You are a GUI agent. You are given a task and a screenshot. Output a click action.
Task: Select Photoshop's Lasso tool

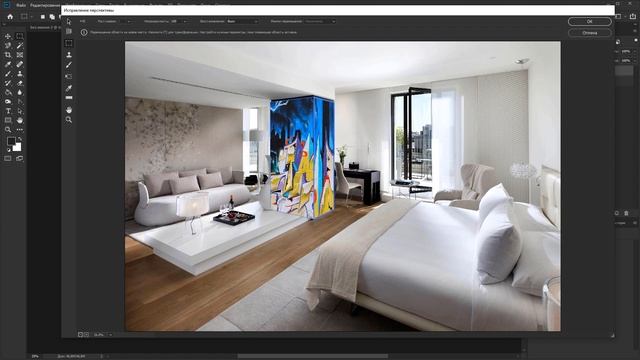tap(8, 46)
